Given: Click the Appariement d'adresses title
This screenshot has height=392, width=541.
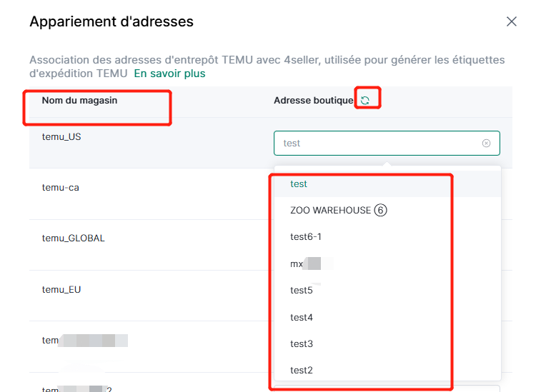Looking at the screenshot, I should [111, 21].
